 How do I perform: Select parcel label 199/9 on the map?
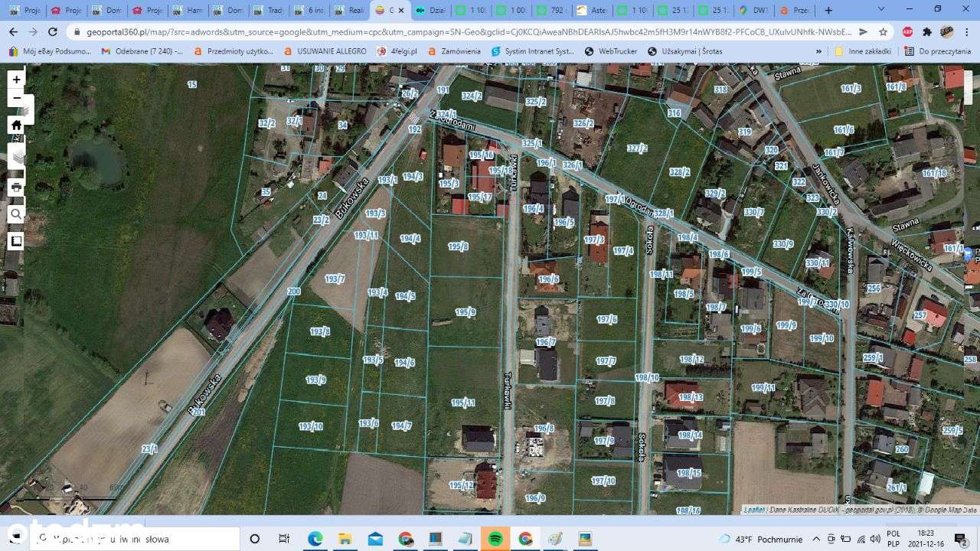pos(786,325)
